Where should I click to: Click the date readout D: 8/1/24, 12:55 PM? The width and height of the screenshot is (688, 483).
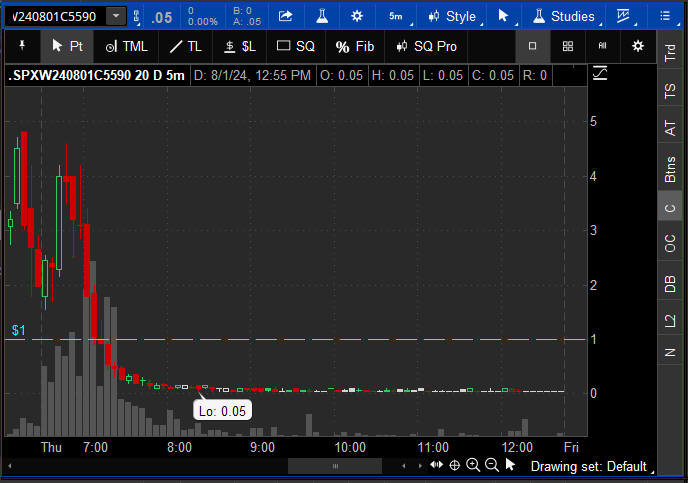[x=252, y=75]
